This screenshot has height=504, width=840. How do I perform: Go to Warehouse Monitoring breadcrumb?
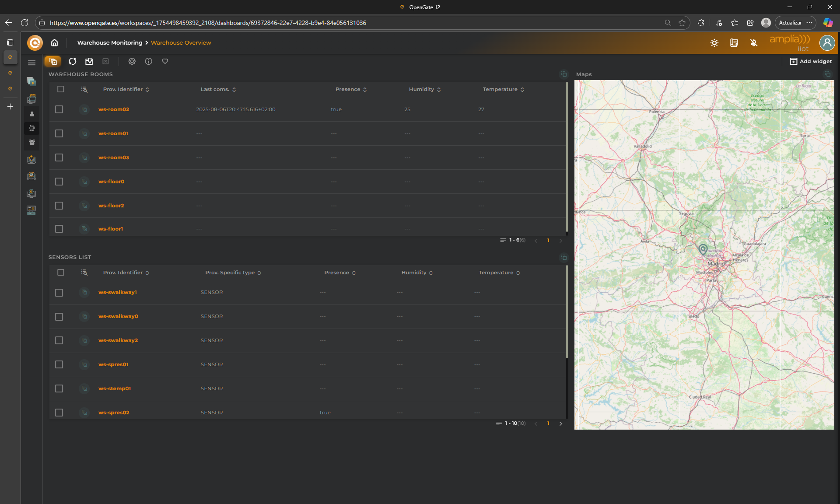pyautogui.click(x=109, y=42)
